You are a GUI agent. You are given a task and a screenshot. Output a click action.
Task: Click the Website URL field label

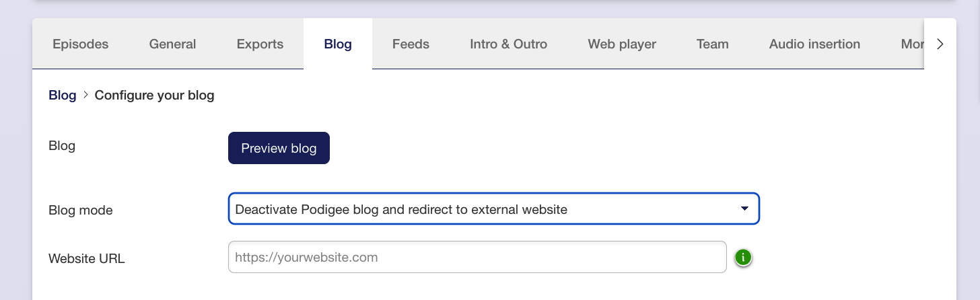pos(87,258)
